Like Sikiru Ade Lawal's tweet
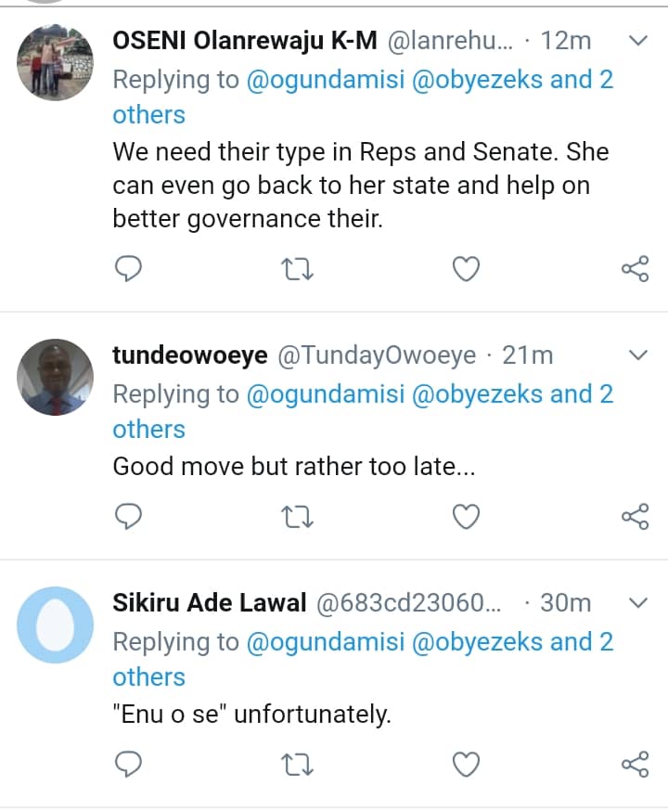Screen dimensions: 668x812 [466, 765]
